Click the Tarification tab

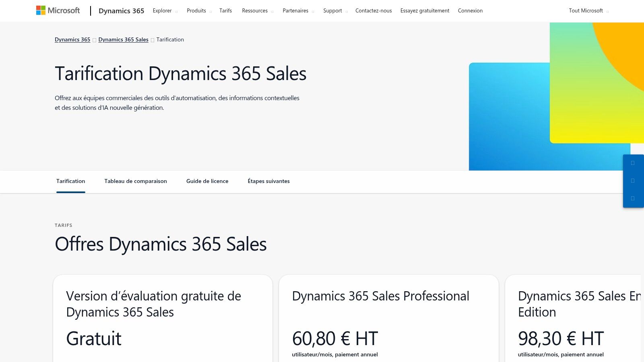71,181
